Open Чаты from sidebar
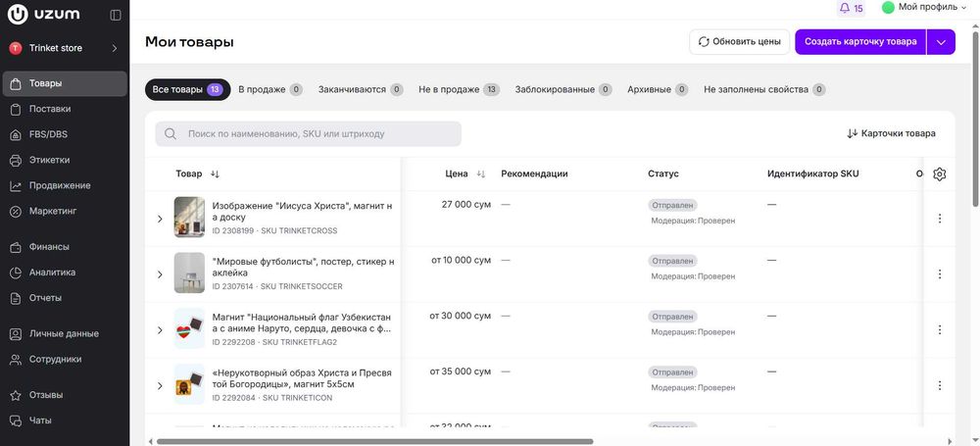This screenshot has width=980, height=446. [40, 421]
